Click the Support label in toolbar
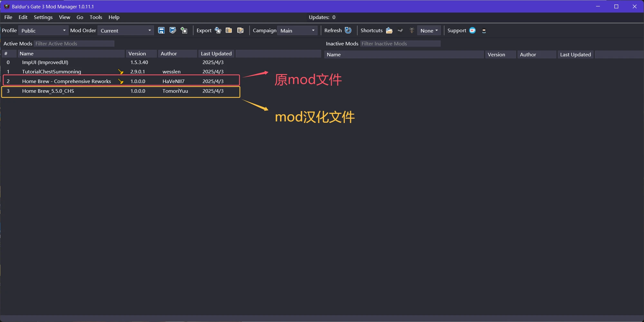This screenshot has width=644, height=322. [x=457, y=31]
